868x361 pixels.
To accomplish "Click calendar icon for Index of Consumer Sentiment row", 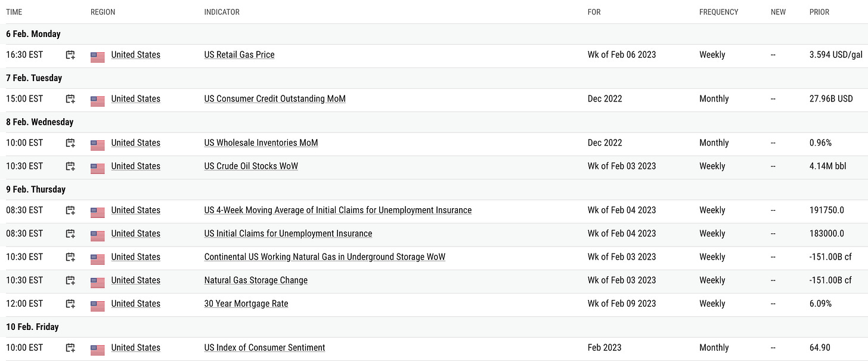I will (x=70, y=348).
